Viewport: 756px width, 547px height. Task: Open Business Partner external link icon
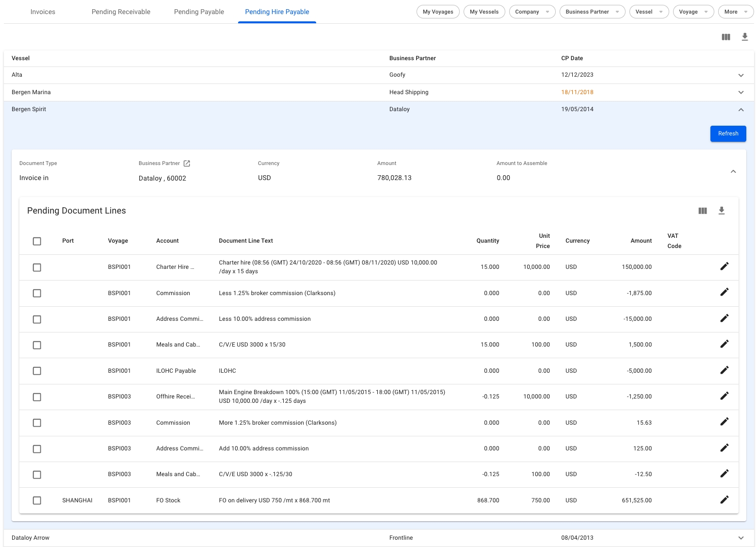(x=187, y=164)
